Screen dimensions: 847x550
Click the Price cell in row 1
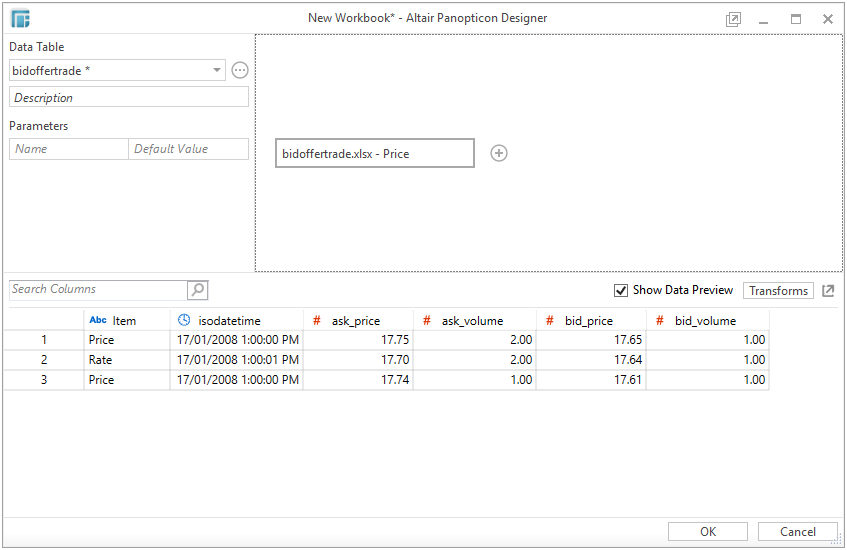127,340
